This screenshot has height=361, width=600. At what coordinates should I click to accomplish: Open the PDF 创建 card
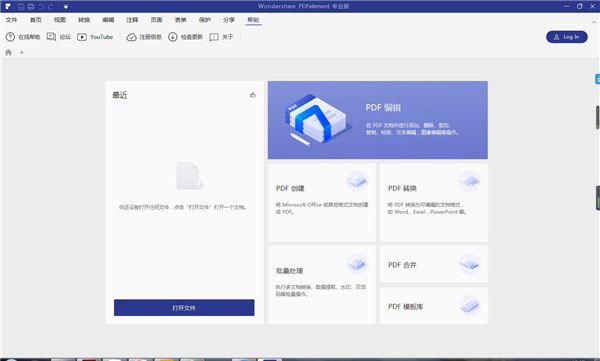pos(321,203)
